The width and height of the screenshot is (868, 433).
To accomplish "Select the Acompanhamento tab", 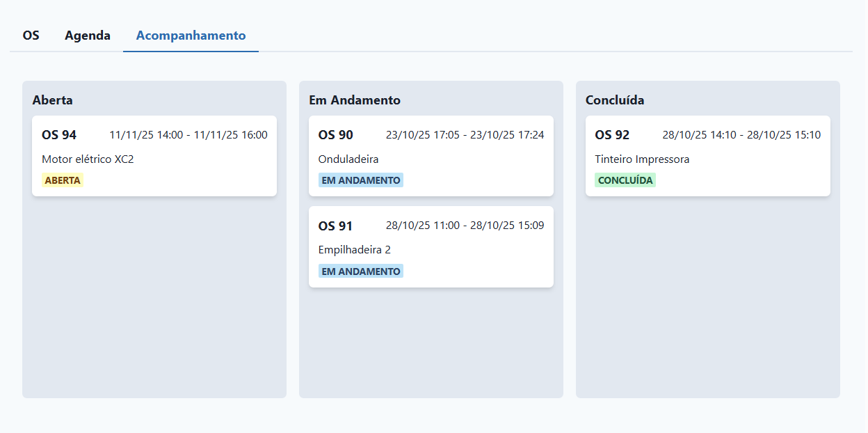I will tap(191, 36).
